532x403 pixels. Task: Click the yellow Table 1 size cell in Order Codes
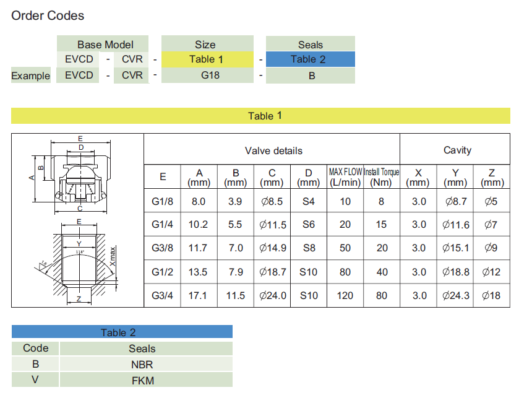(207, 59)
